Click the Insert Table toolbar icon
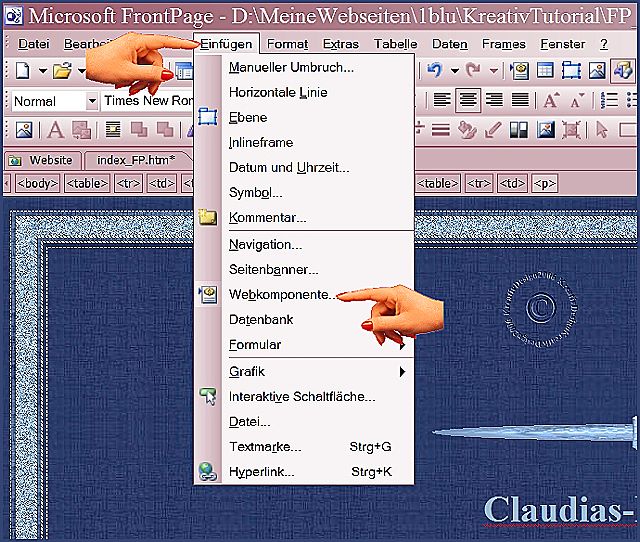 click(x=545, y=71)
